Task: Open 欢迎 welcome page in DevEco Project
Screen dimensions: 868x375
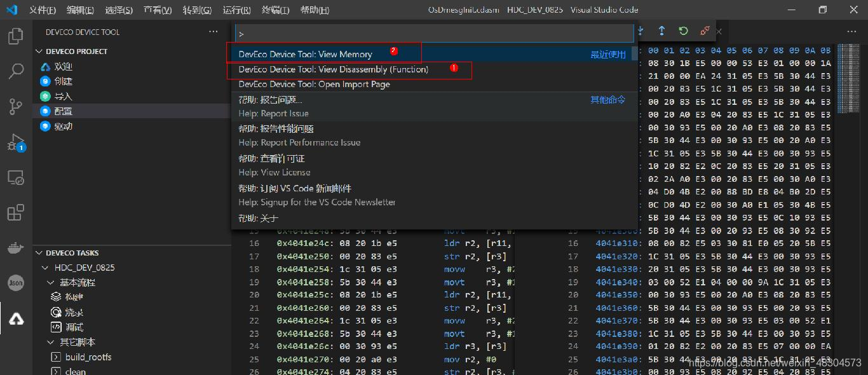Action: [x=63, y=67]
